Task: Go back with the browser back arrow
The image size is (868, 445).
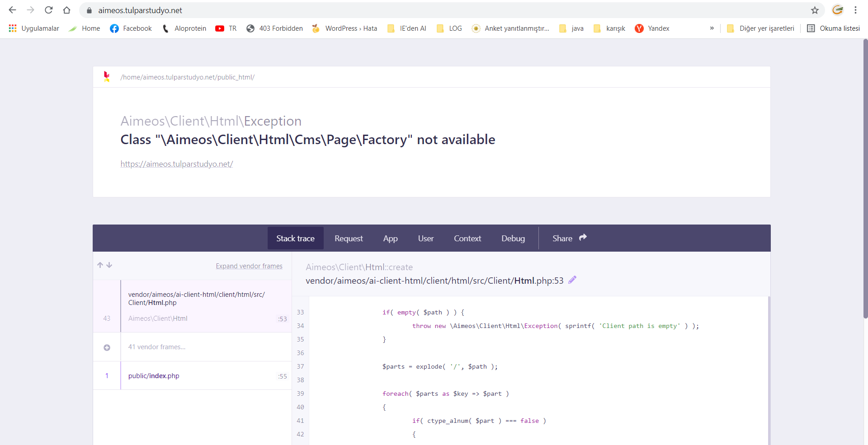Action: pos(12,10)
